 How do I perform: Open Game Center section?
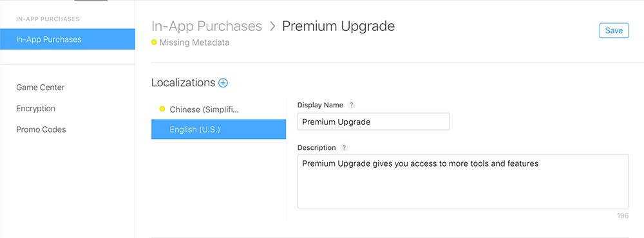click(x=40, y=87)
